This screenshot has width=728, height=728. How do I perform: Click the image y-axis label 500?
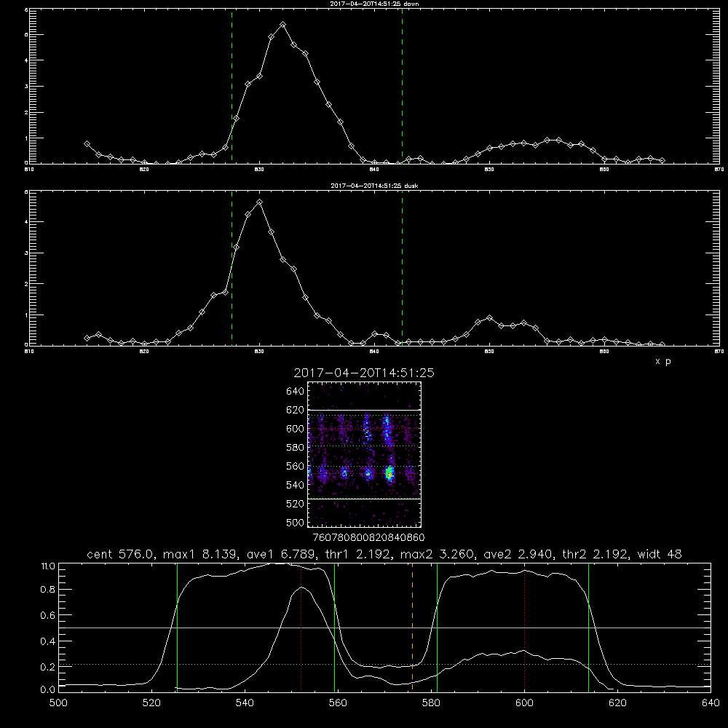(x=296, y=522)
